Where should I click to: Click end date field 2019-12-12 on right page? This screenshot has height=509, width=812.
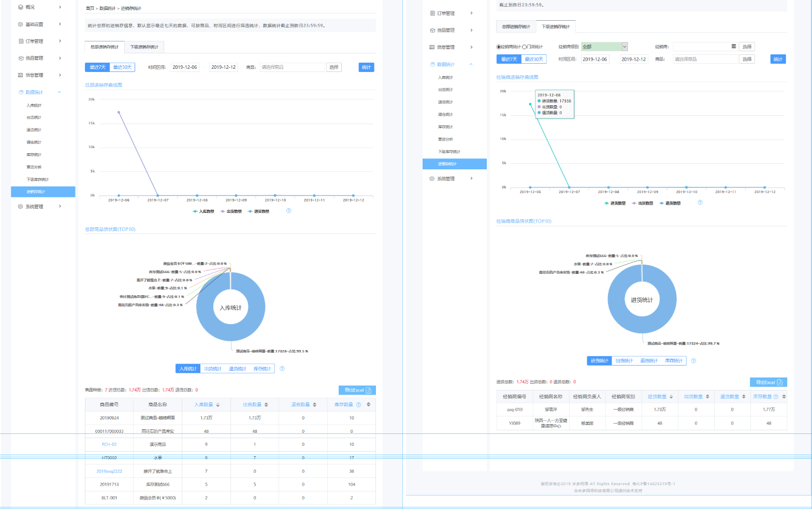click(634, 59)
